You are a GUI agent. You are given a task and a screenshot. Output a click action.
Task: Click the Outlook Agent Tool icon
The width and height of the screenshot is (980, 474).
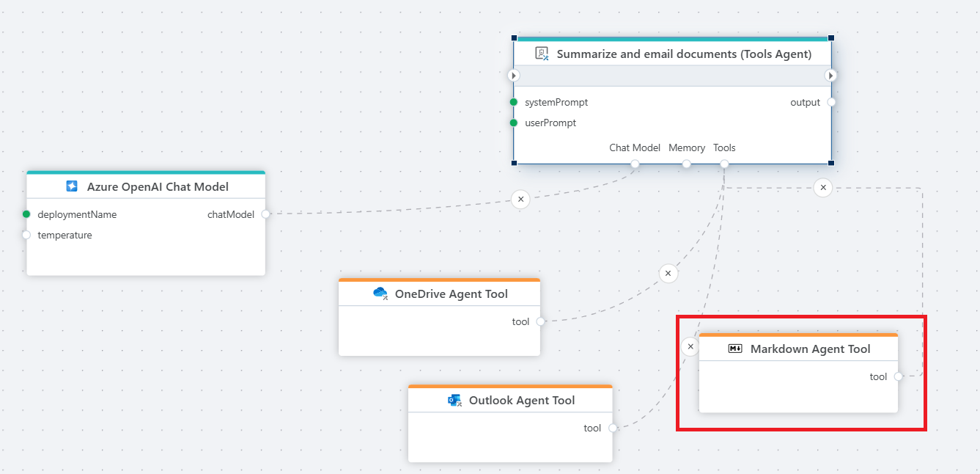[x=454, y=400]
